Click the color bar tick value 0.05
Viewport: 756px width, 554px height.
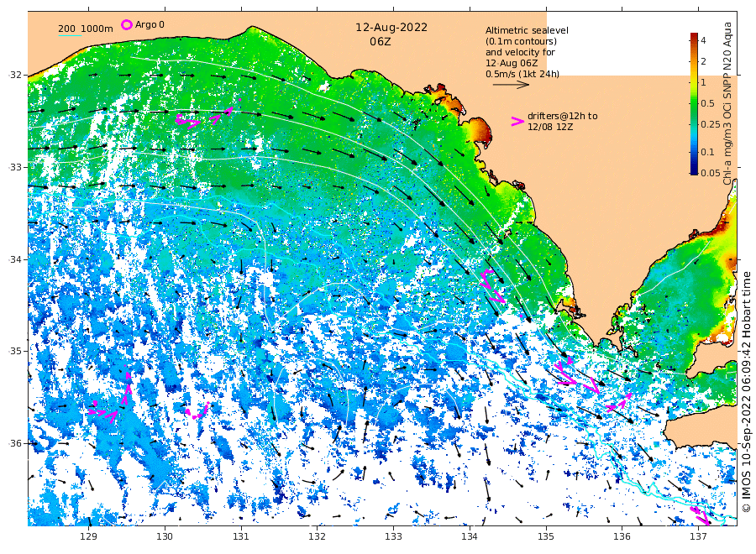pos(710,173)
